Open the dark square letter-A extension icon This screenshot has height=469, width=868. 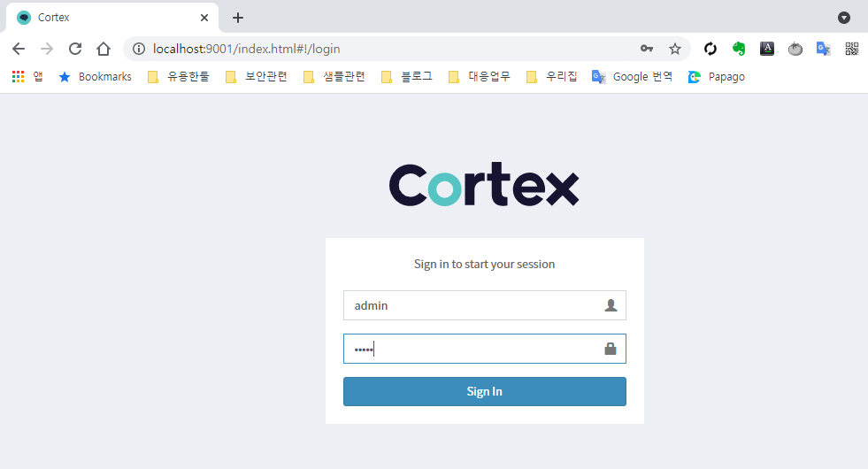[x=767, y=49]
